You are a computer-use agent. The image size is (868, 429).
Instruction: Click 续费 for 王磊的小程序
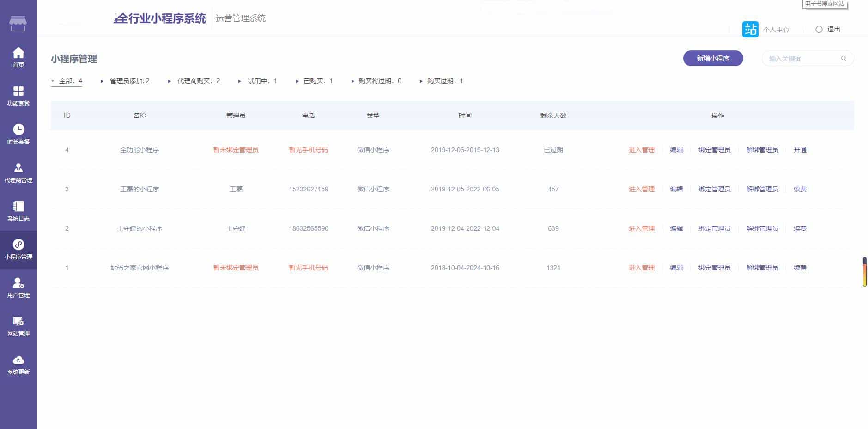pos(800,189)
